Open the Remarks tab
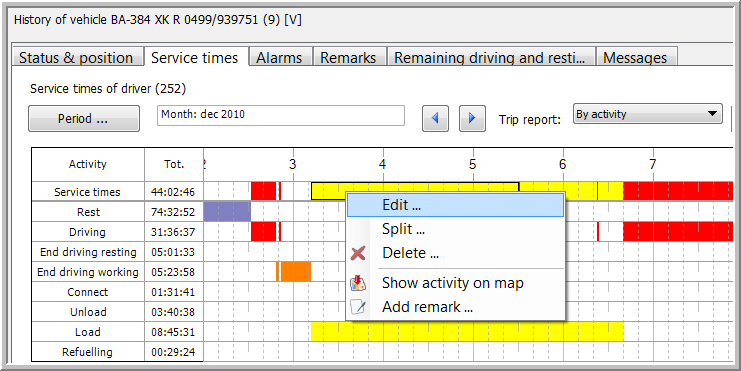Viewport: 741px width, 371px height. (x=348, y=57)
